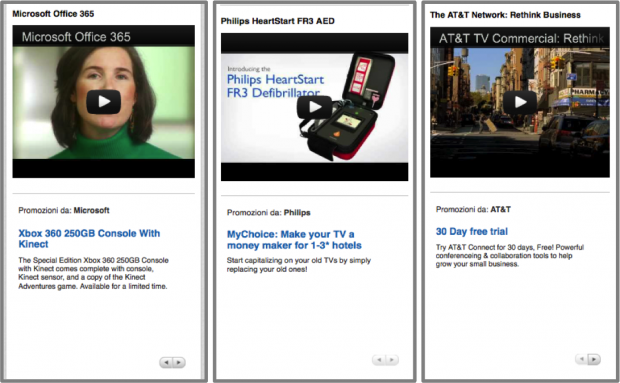Open Xbox 360 250GB Console With Kinect link
Image resolution: width=620 pixels, height=383 pixels.
pos(89,239)
